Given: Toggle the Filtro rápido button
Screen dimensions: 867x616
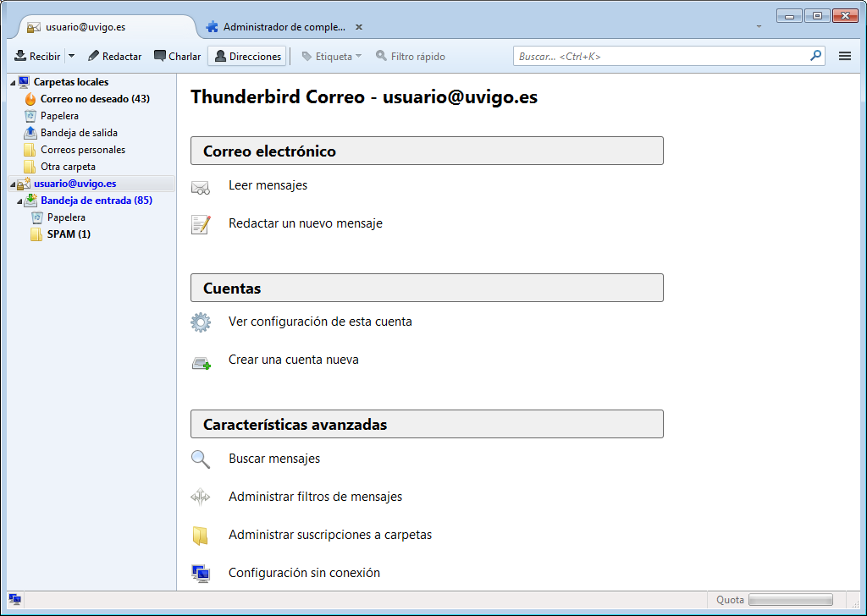Looking at the screenshot, I should [411, 56].
